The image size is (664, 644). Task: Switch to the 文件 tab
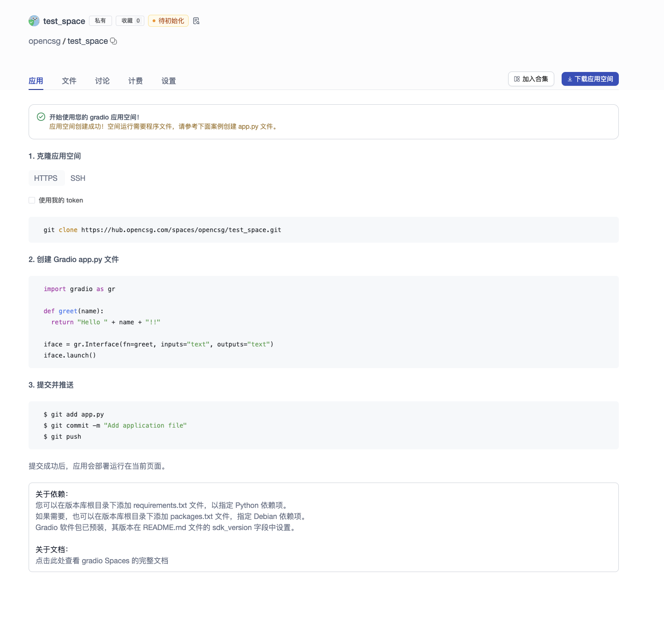coord(69,81)
